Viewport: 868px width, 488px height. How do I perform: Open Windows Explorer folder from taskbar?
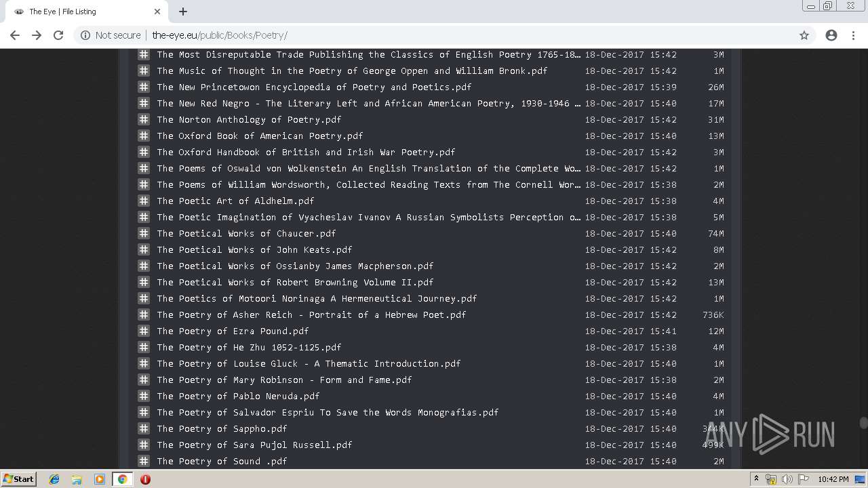77,479
